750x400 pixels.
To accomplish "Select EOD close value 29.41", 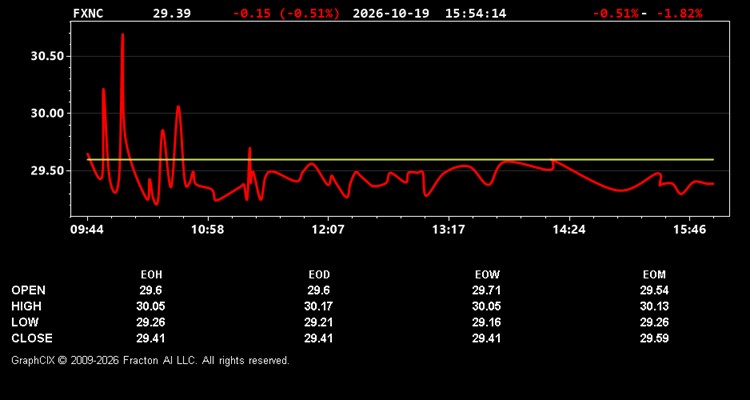I will (319, 338).
